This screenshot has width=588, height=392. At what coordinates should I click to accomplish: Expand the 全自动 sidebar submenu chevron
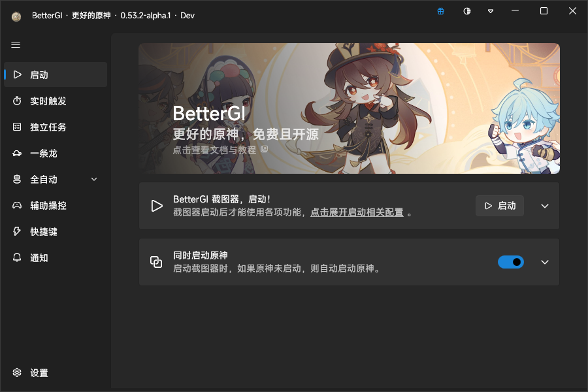[94, 179]
